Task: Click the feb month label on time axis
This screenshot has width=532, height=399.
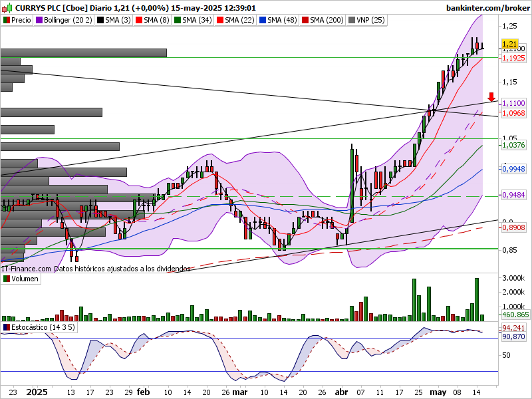Action: (143, 392)
